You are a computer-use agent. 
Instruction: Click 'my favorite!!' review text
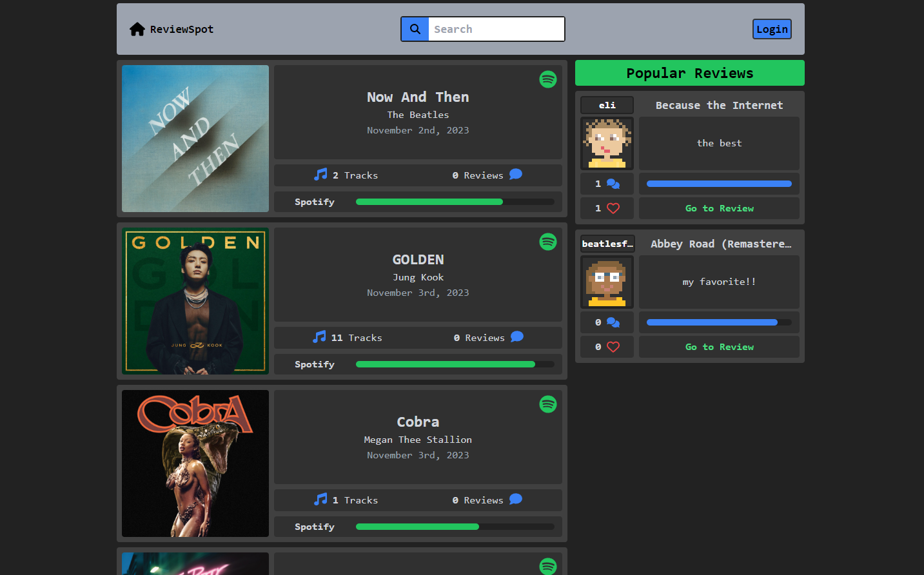coord(719,282)
